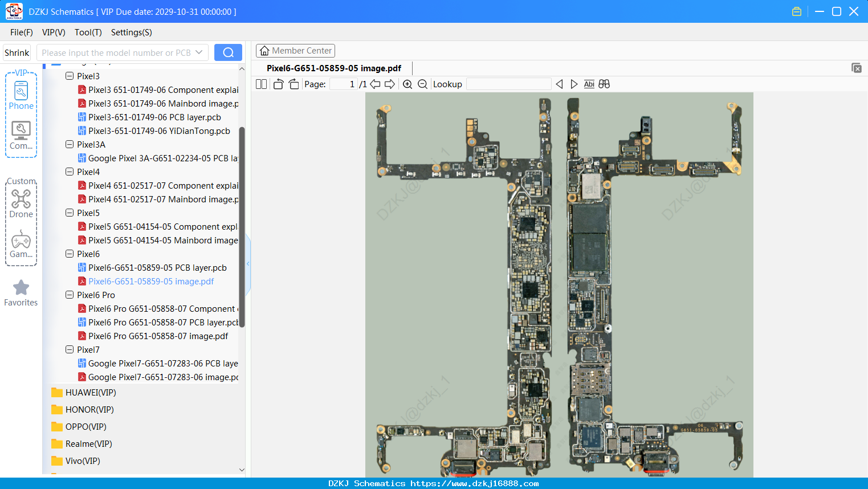
Task: Click the Member Center button
Action: coord(295,51)
